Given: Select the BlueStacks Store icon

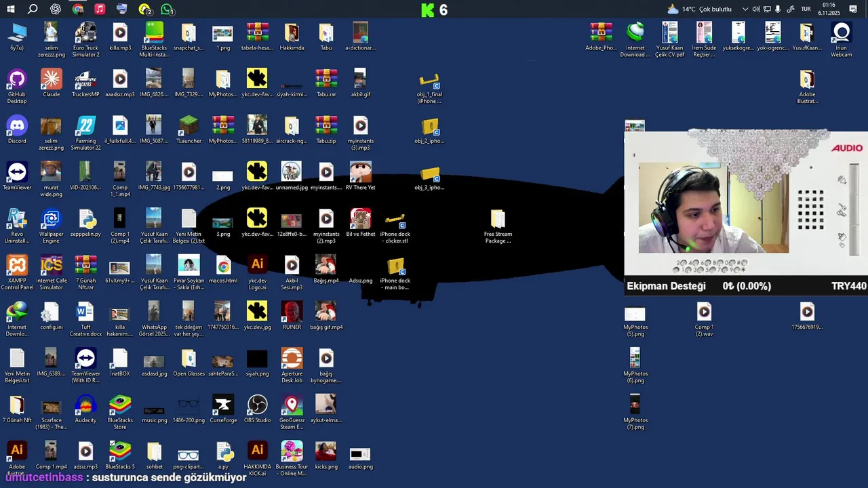Looking at the screenshot, I should click(120, 413).
